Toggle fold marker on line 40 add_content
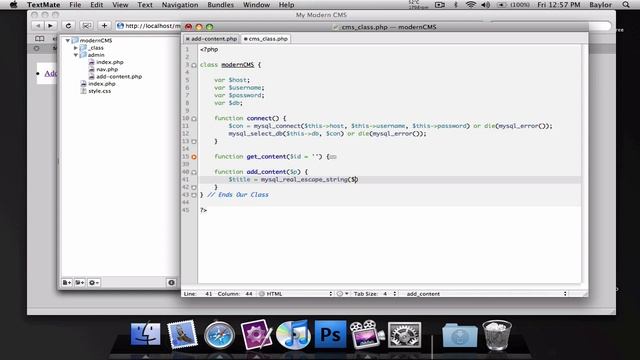The image size is (640, 360). pos(194,172)
